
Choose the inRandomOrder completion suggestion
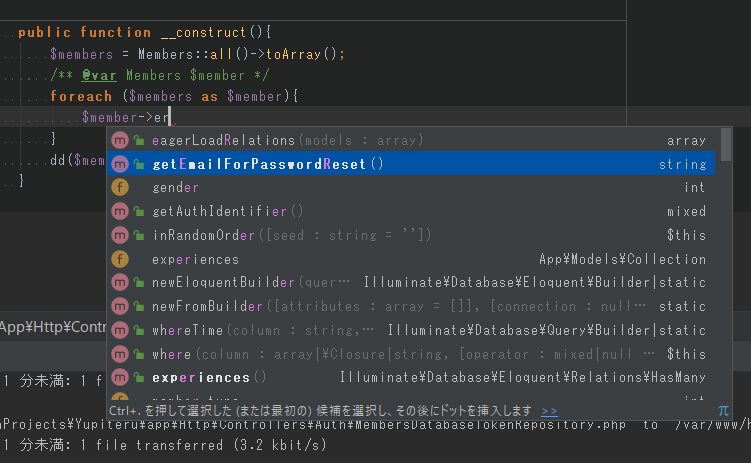click(x=207, y=235)
